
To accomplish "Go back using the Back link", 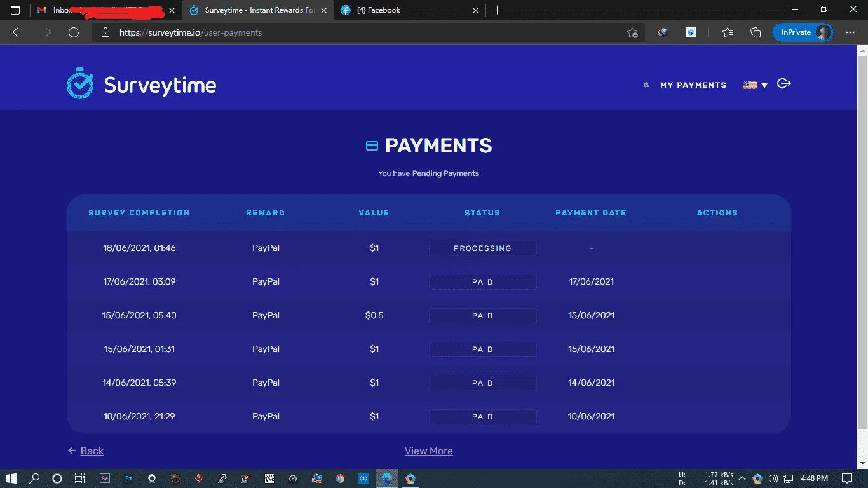I will pyautogui.click(x=86, y=451).
